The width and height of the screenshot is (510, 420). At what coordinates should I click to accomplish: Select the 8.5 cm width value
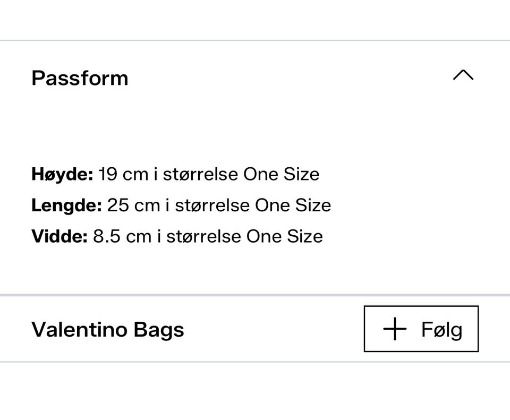tap(122, 236)
